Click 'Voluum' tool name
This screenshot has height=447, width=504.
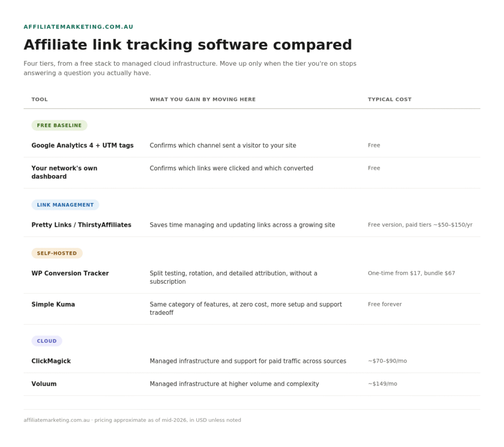(44, 384)
